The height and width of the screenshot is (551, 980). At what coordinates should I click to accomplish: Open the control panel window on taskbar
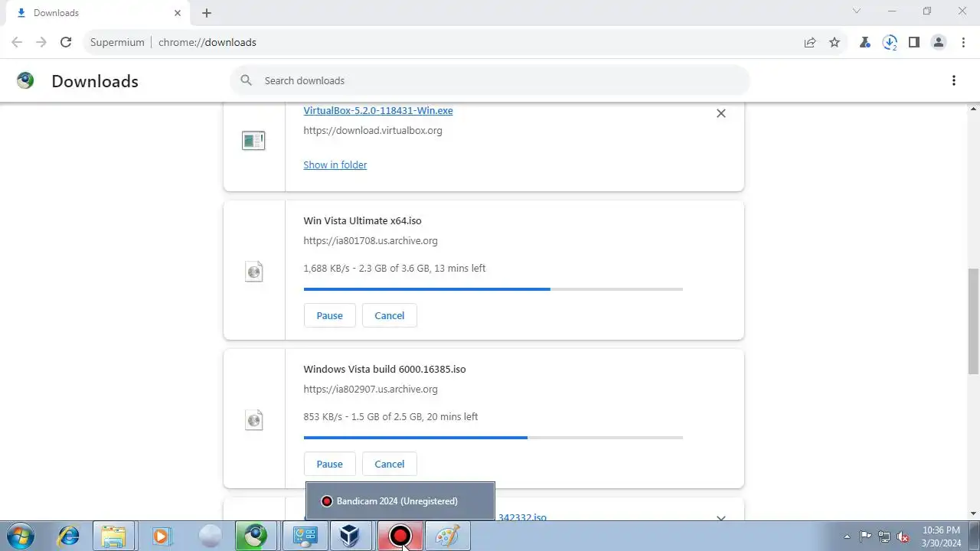click(x=304, y=536)
